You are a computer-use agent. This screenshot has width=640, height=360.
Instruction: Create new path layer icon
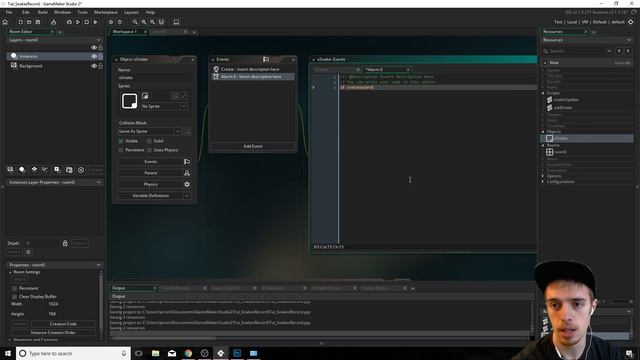click(45, 169)
